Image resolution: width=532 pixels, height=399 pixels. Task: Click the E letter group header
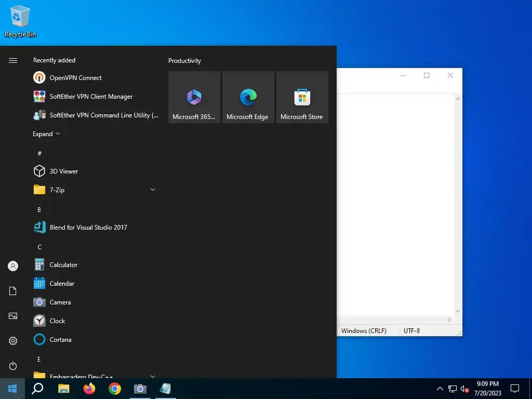tap(39, 360)
